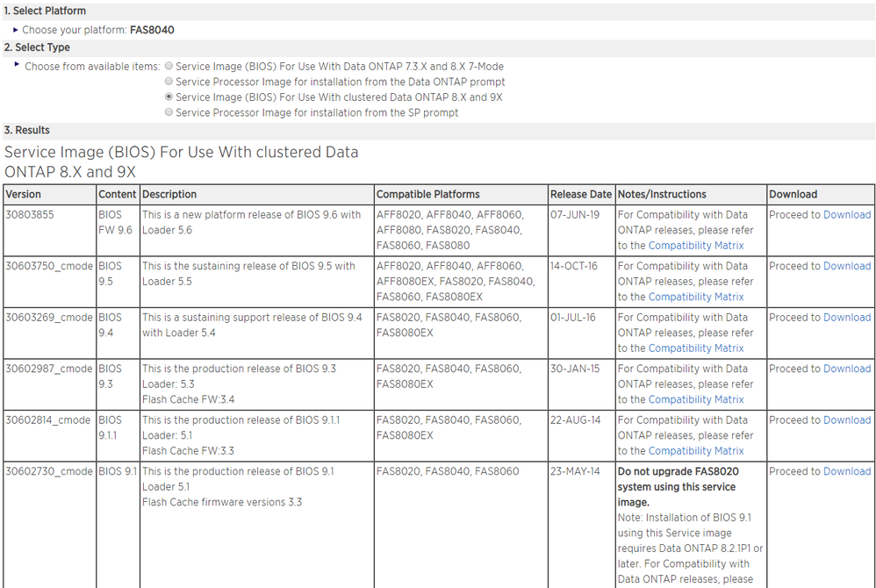The image size is (876, 588).
Task: Download the 30603750_cmode BIOS 9.5 image
Action: click(x=846, y=266)
